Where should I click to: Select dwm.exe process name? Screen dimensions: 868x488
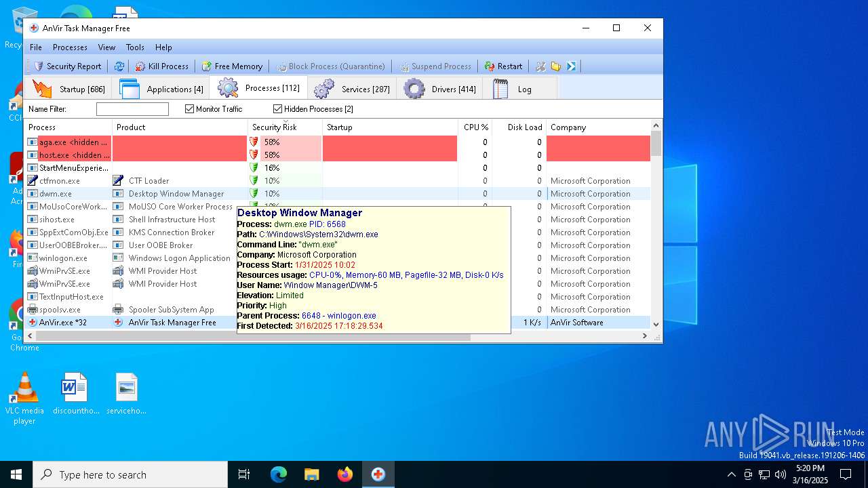tap(56, 194)
